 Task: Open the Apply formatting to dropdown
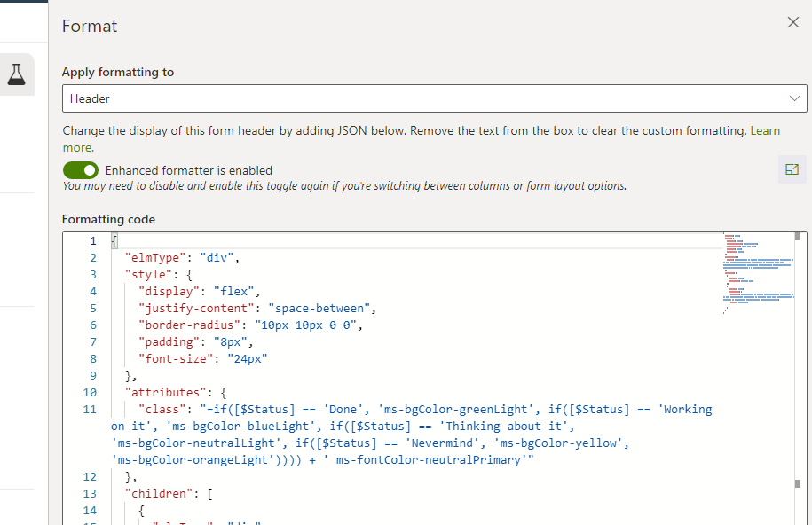pyautogui.click(x=435, y=98)
